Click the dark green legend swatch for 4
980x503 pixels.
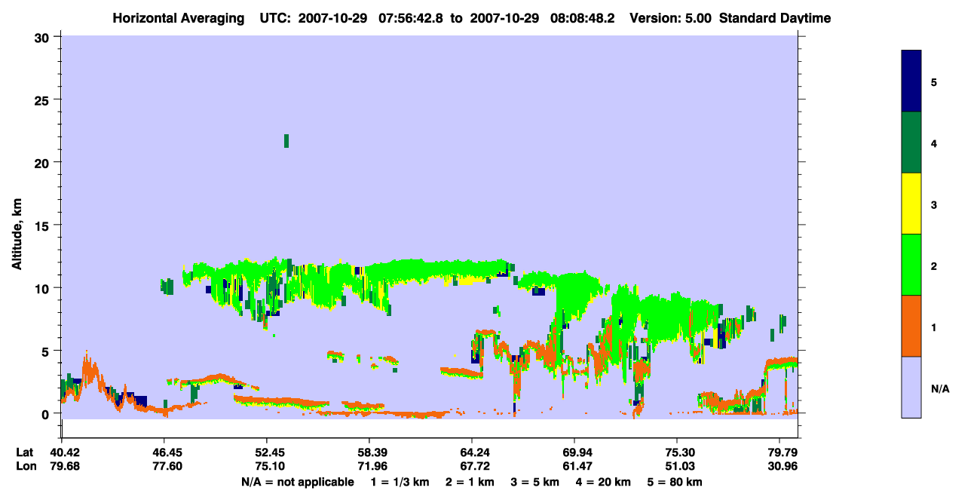911,143
